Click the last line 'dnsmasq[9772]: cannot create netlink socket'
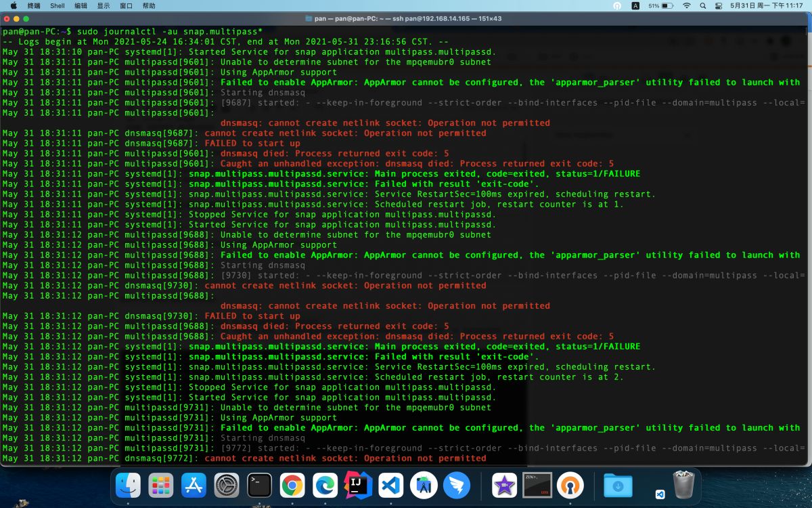The height and width of the screenshot is (508, 812). [x=244, y=458]
